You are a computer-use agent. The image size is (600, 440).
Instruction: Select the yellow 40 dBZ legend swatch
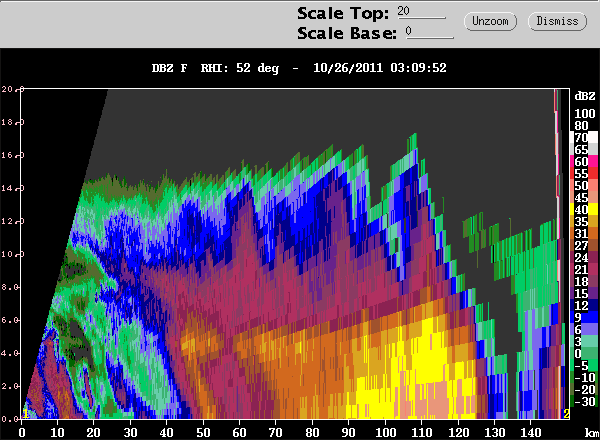coord(584,209)
